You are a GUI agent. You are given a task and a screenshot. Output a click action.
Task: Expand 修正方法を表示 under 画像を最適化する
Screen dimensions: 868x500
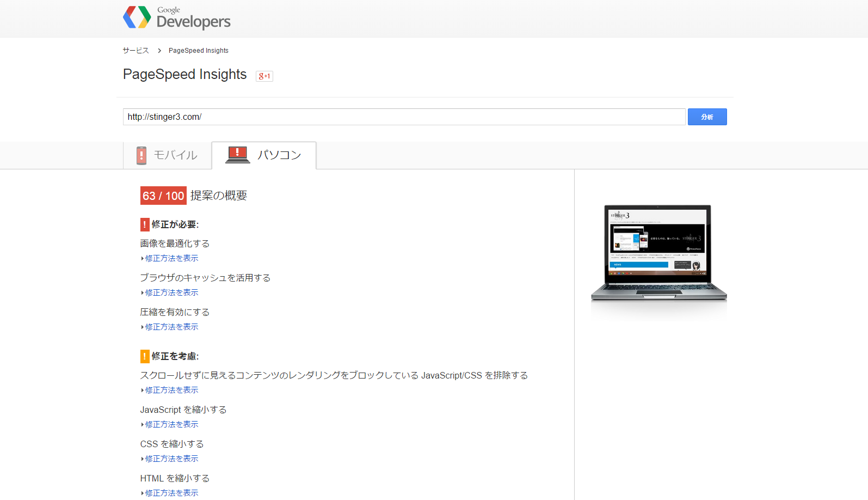pos(171,258)
